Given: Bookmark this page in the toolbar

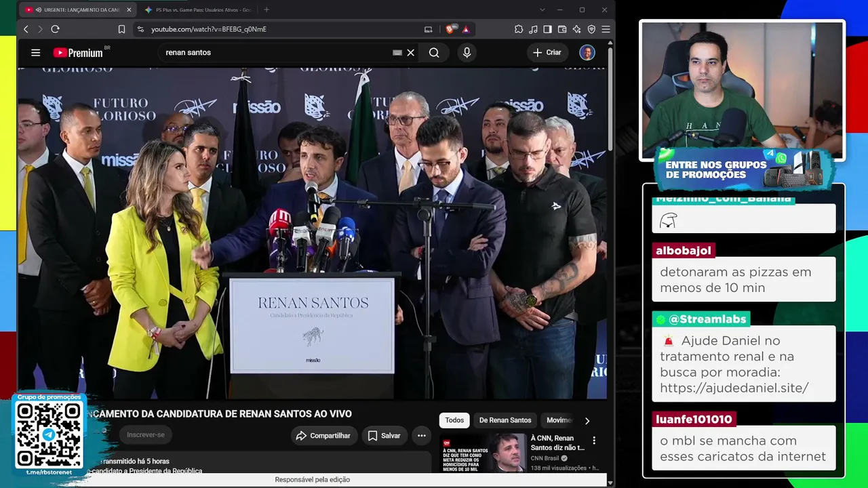Looking at the screenshot, I should (121, 29).
